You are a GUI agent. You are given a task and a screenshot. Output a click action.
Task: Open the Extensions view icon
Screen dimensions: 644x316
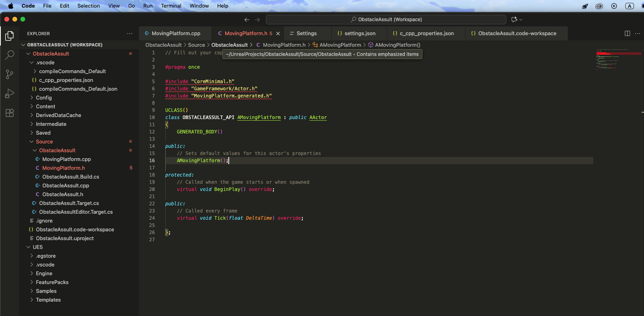tap(10, 113)
